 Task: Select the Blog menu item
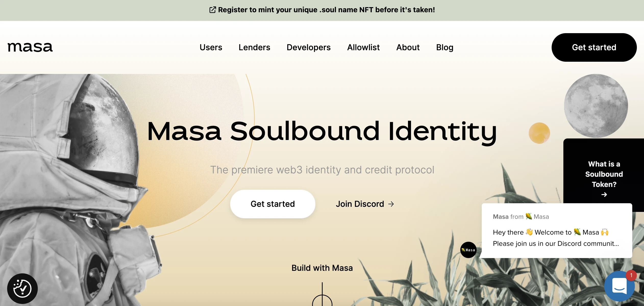444,47
